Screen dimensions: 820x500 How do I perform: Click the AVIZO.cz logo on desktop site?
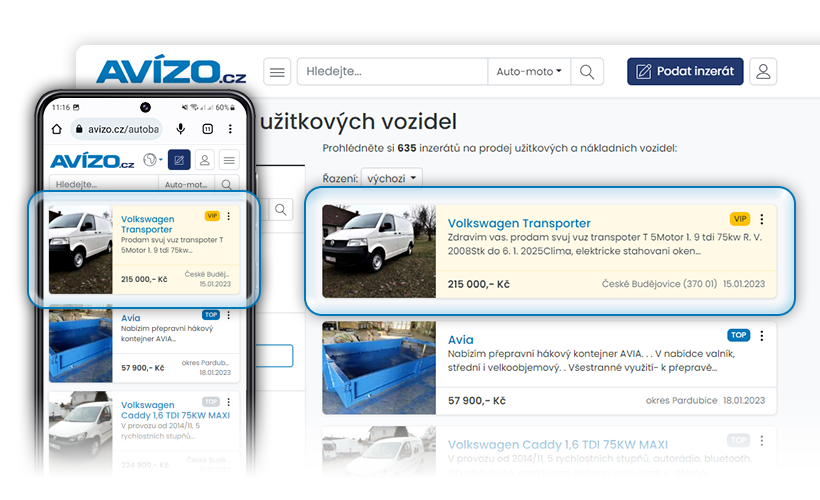(171, 70)
